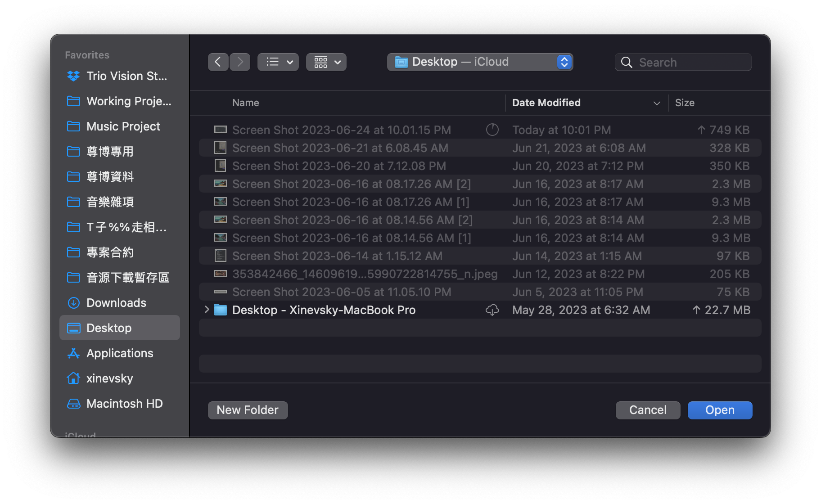The image size is (821, 504).
Task: Click upload progress icon on 10.01.15 PM screenshot
Action: [x=492, y=130]
